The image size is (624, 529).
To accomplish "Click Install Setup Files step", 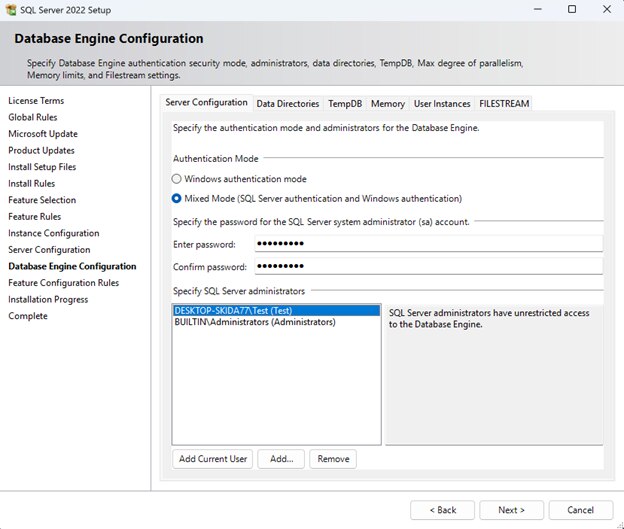I will 42,167.
